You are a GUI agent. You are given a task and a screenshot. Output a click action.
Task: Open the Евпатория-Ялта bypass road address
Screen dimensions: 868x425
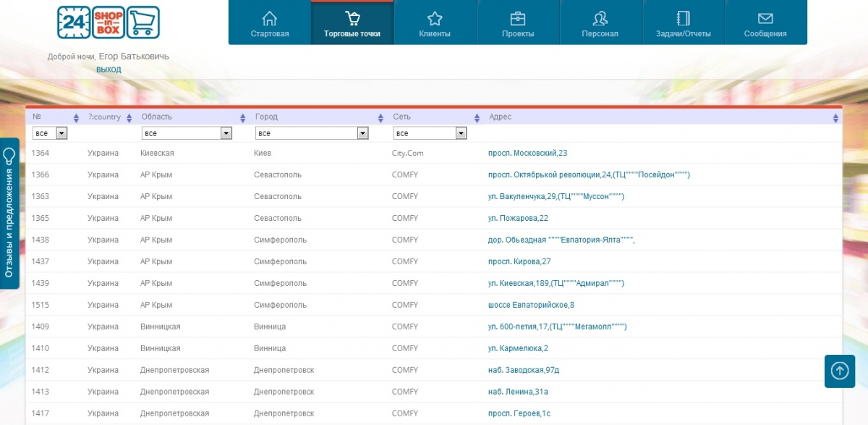[561, 240]
